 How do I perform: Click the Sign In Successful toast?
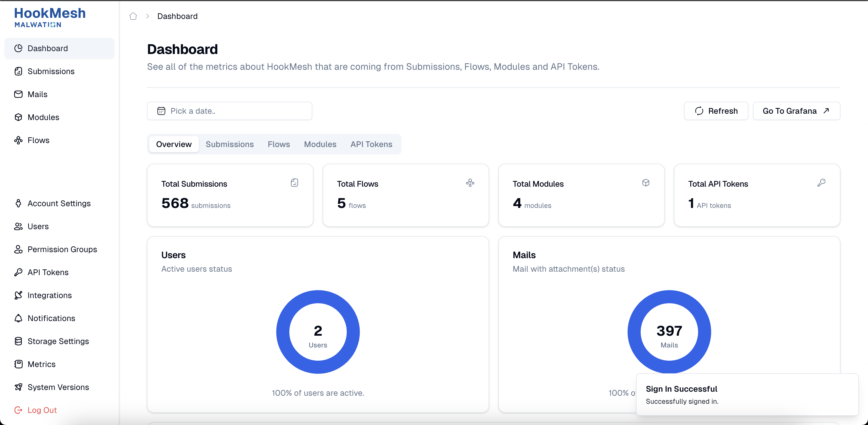point(747,394)
